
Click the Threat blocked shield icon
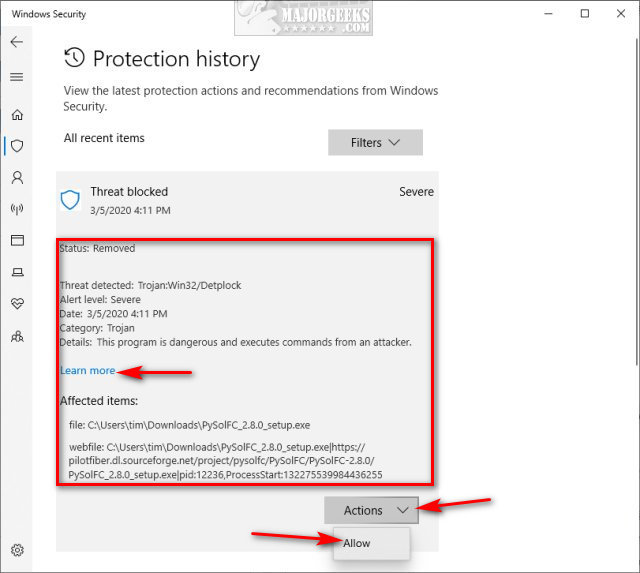70,200
